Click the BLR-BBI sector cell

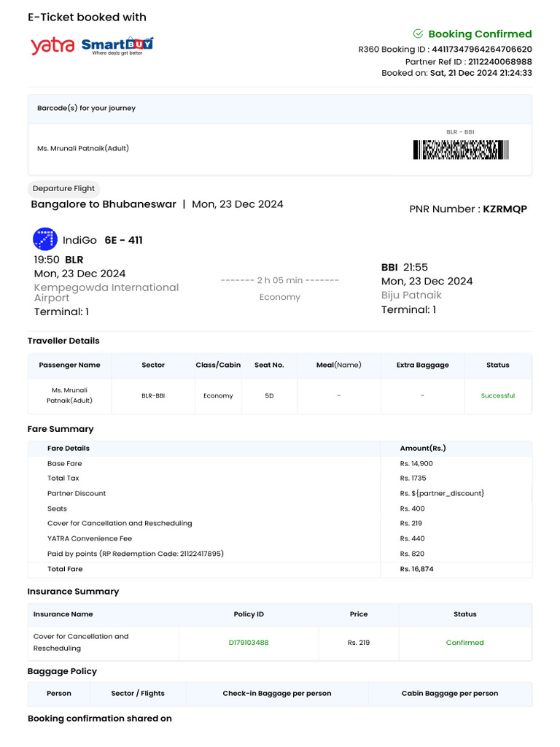(x=153, y=396)
